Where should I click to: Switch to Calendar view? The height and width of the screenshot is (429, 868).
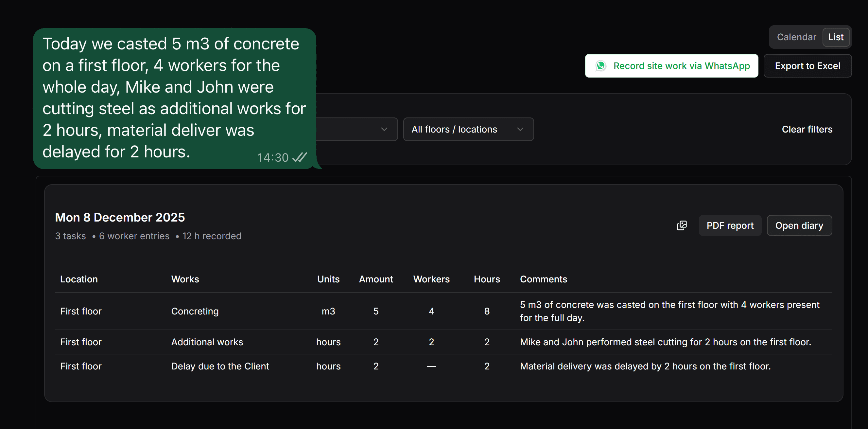796,37
